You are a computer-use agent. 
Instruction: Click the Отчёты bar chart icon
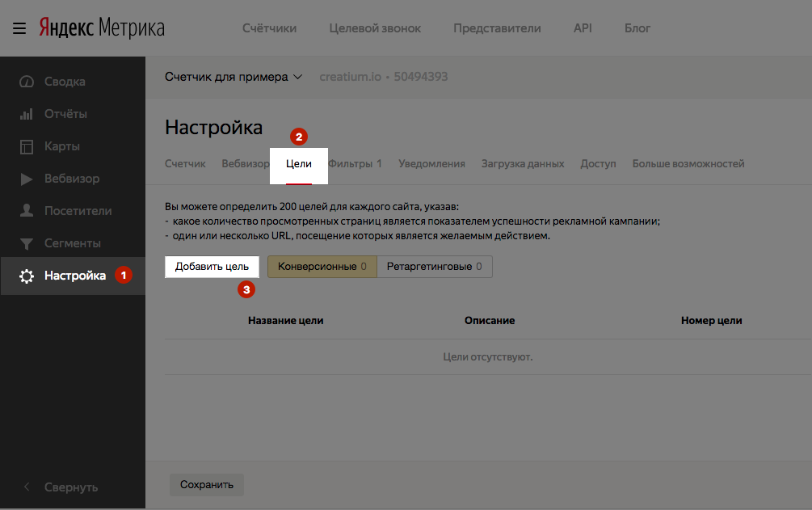(27, 114)
